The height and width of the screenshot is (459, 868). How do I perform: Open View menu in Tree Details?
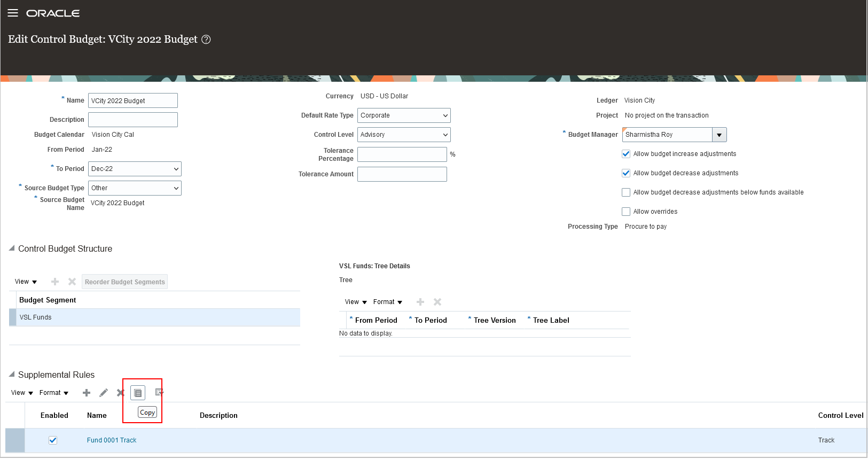pos(356,302)
